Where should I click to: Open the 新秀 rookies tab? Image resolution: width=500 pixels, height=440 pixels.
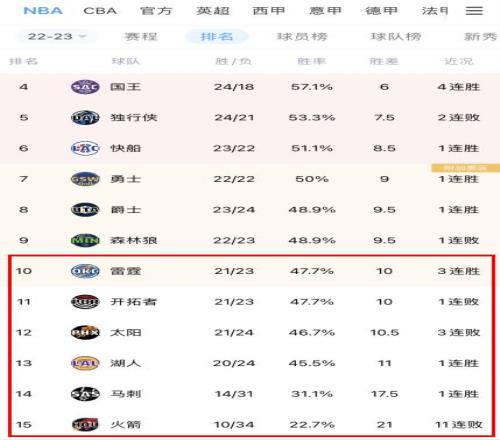pos(481,36)
